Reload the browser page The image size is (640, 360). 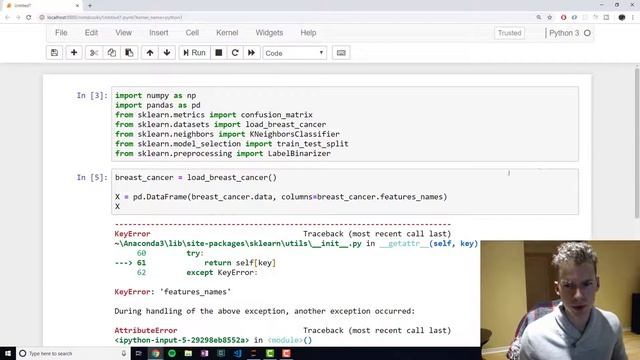click(29, 18)
